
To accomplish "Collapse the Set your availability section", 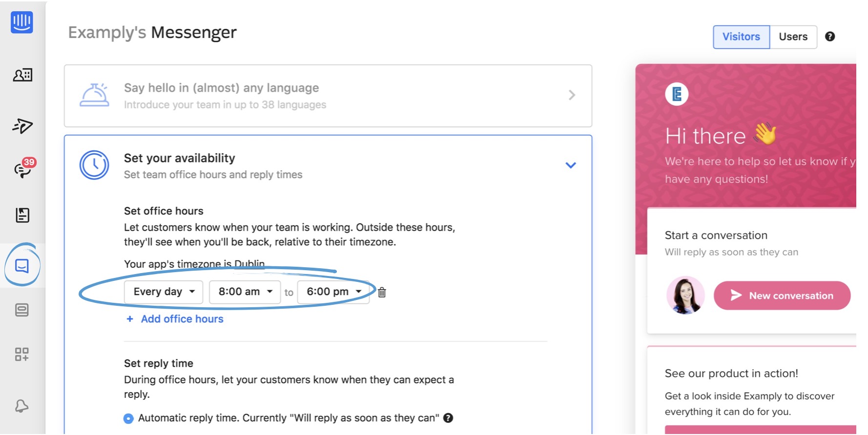I will click(571, 165).
